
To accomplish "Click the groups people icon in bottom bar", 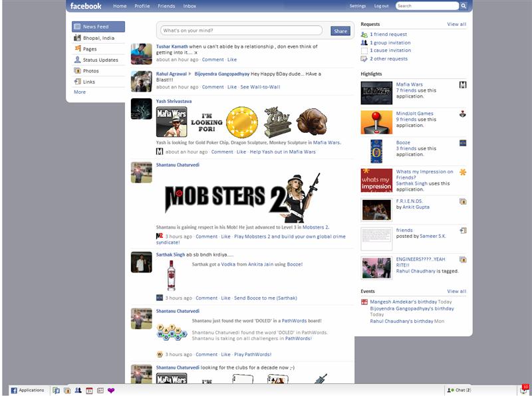I will tap(78, 390).
